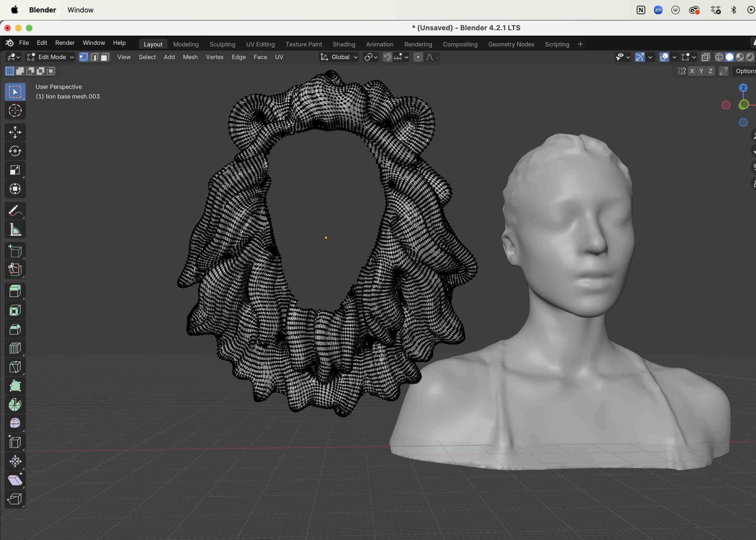Viewport: 756px width, 540px height.
Task: Open the Render menu
Action: click(65, 43)
